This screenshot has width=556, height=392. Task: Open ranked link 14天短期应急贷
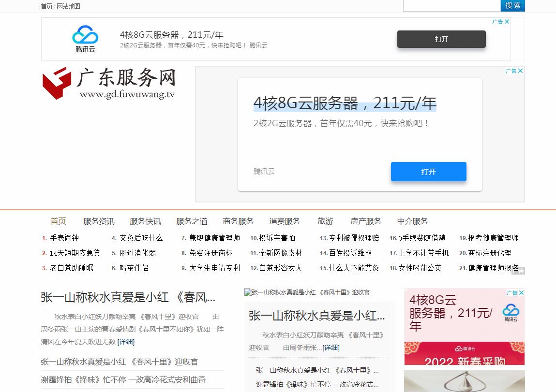point(75,253)
